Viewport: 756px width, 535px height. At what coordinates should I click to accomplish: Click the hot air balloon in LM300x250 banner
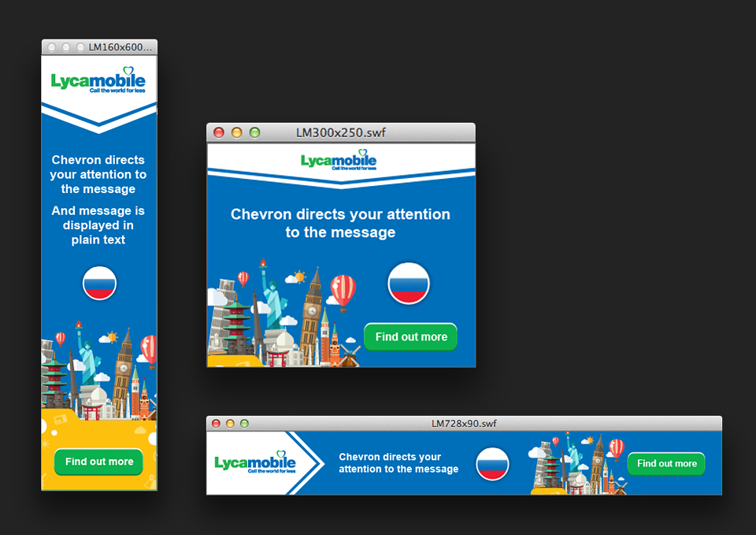[343, 292]
